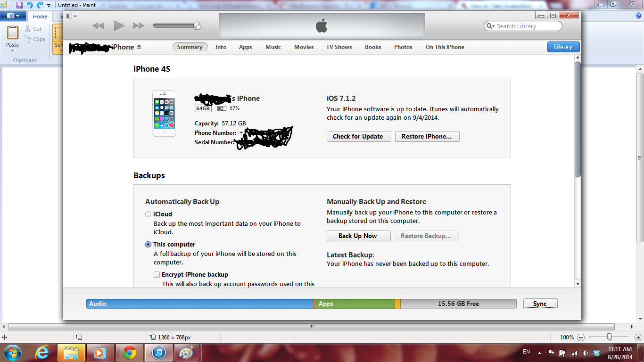Click the 67% battery indicator icon
The image size is (644, 362).
[222, 108]
